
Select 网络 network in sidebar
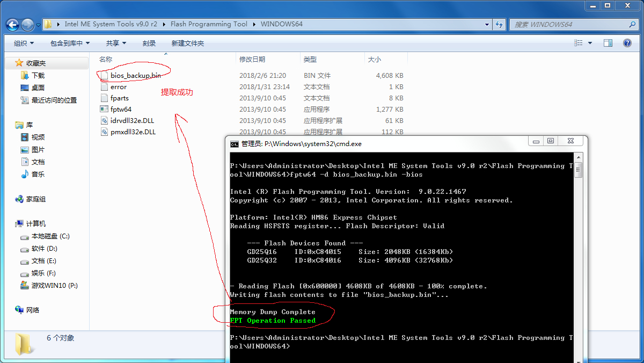[x=33, y=310]
